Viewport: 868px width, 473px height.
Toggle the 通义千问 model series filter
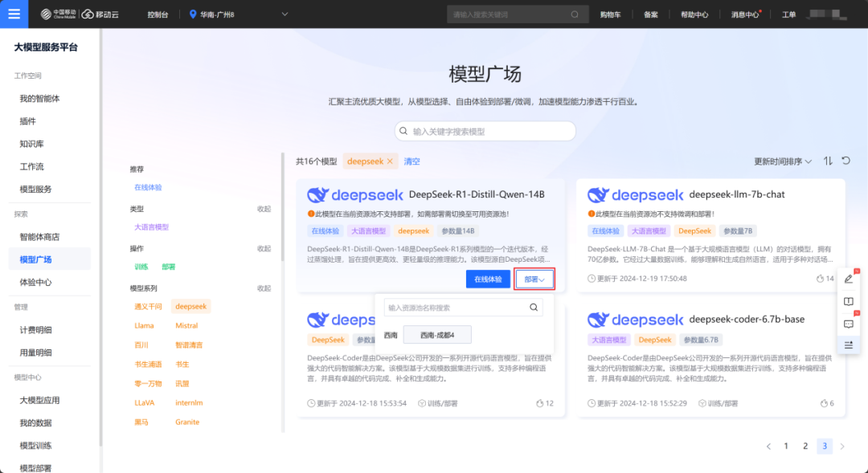point(148,307)
